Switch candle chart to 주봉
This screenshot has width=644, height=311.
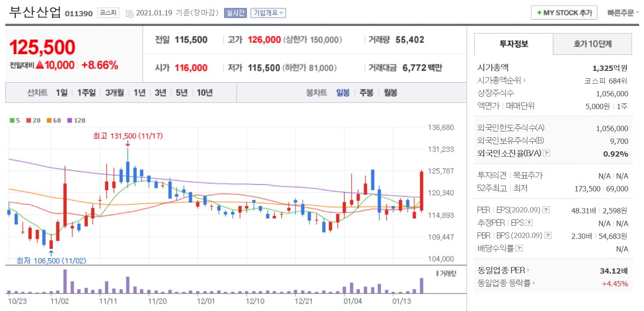366,93
